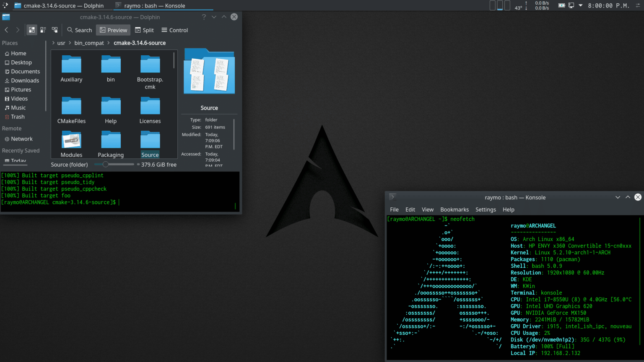Screen dimensions: 644x362
Task: Switch to icons view mode in Dolphin
Action: pyautogui.click(x=31, y=30)
